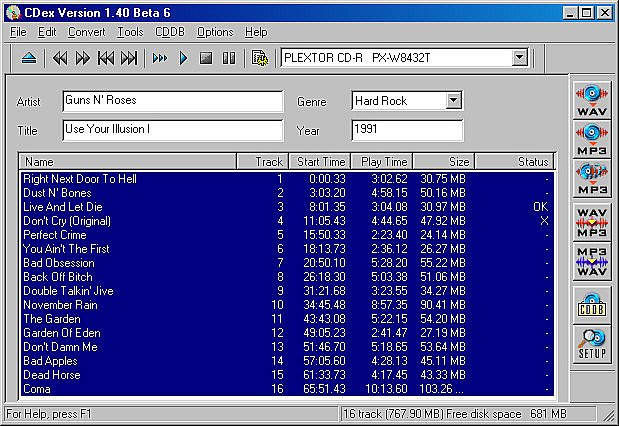Pause playback with the pause button
Image resolution: width=619 pixels, height=426 pixels.
(229, 59)
